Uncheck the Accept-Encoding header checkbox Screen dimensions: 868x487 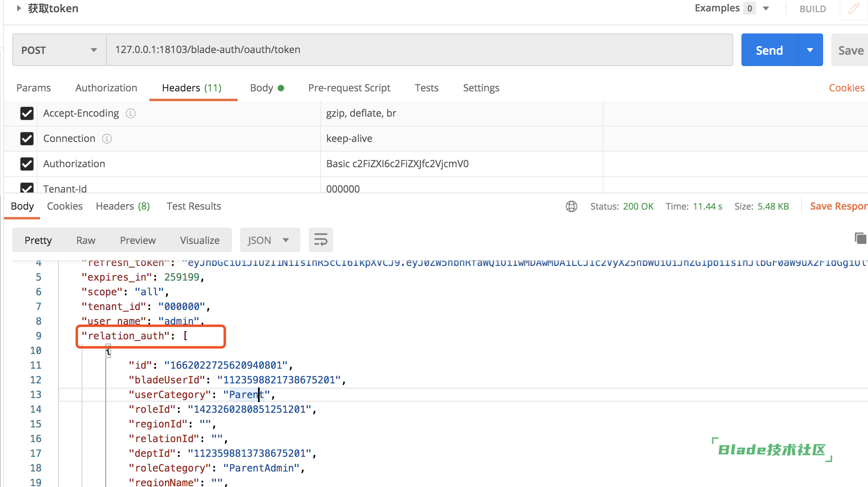point(27,113)
